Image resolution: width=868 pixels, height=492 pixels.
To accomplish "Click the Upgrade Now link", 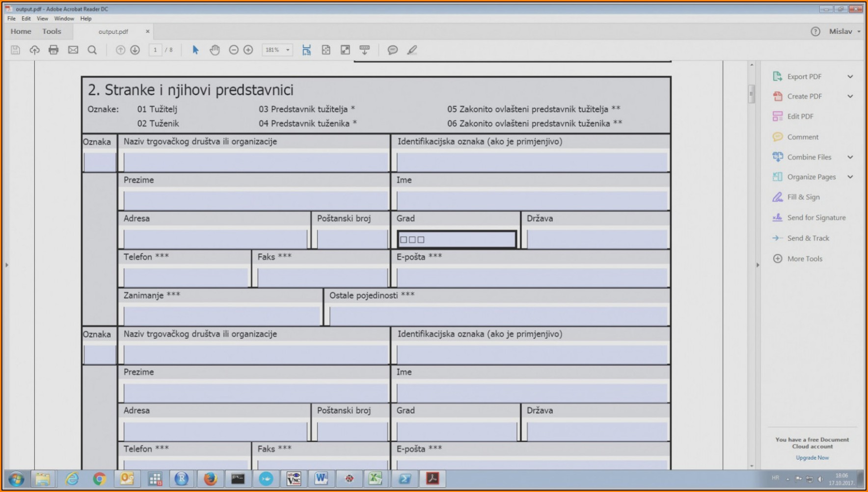I will tap(812, 458).
